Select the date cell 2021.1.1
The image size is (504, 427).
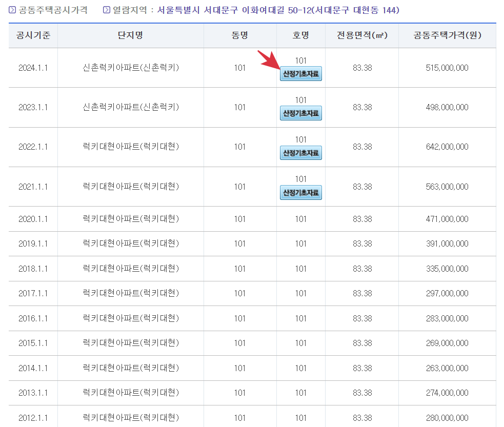[33, 187]
